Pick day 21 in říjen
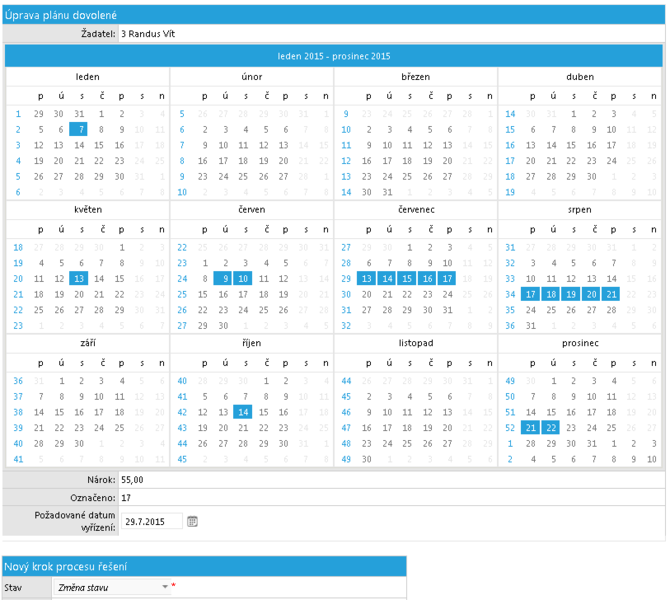The height and width of the screenshot is (600, 670). point(243,428)
